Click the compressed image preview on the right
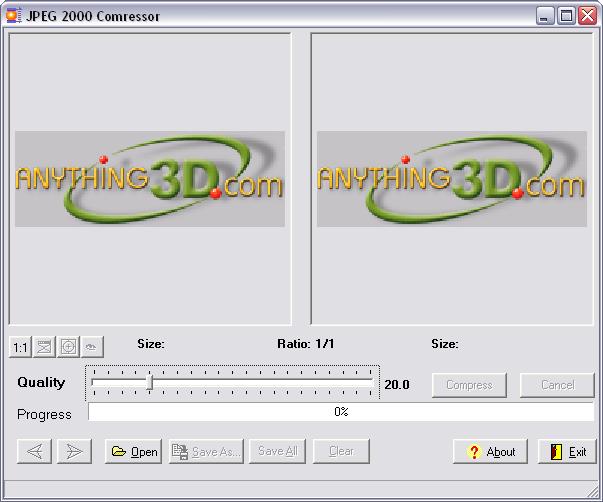Viewport: 603px width, 502px height. pyautogui.click(x=452, y=179)
